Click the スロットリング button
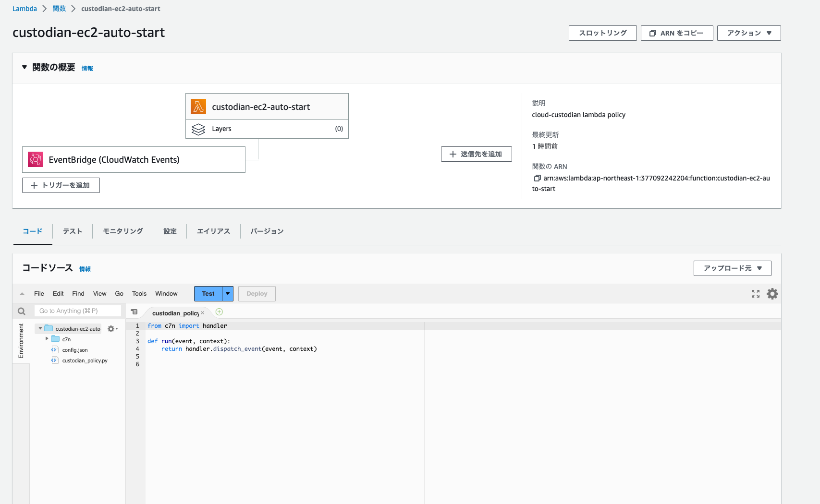 click(603, 33)
